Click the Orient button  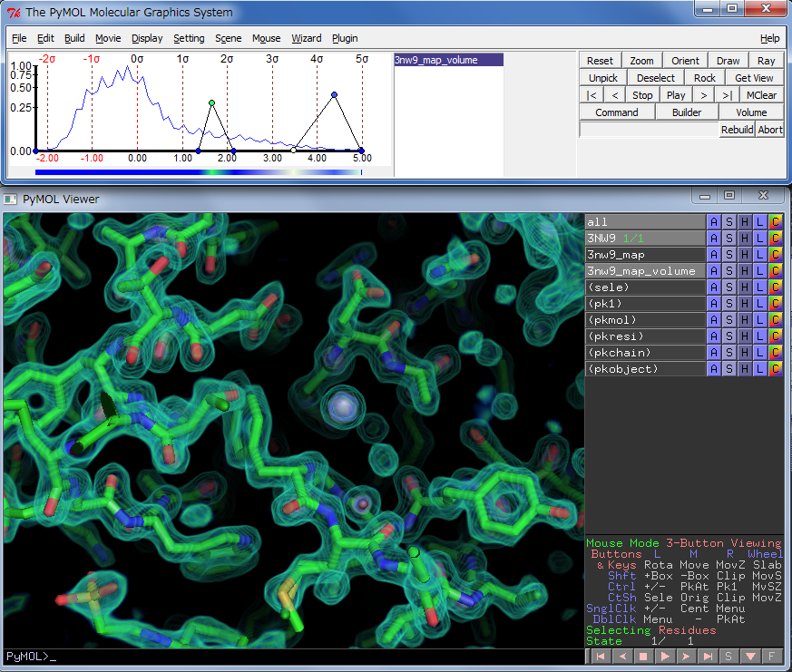click(x=685, y=61)
